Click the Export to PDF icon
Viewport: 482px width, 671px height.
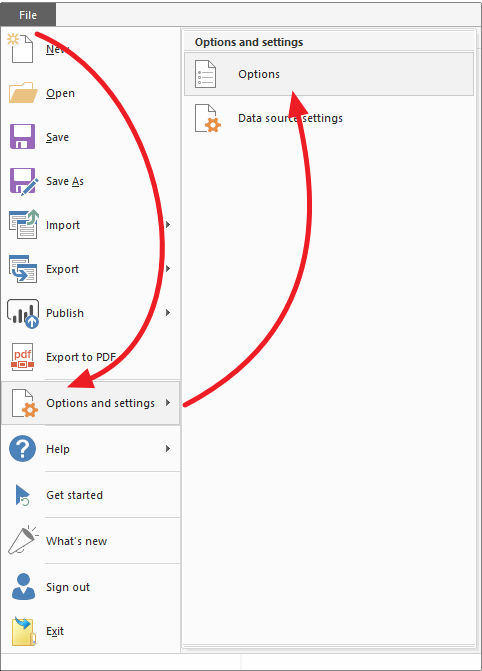coord(23,356)
